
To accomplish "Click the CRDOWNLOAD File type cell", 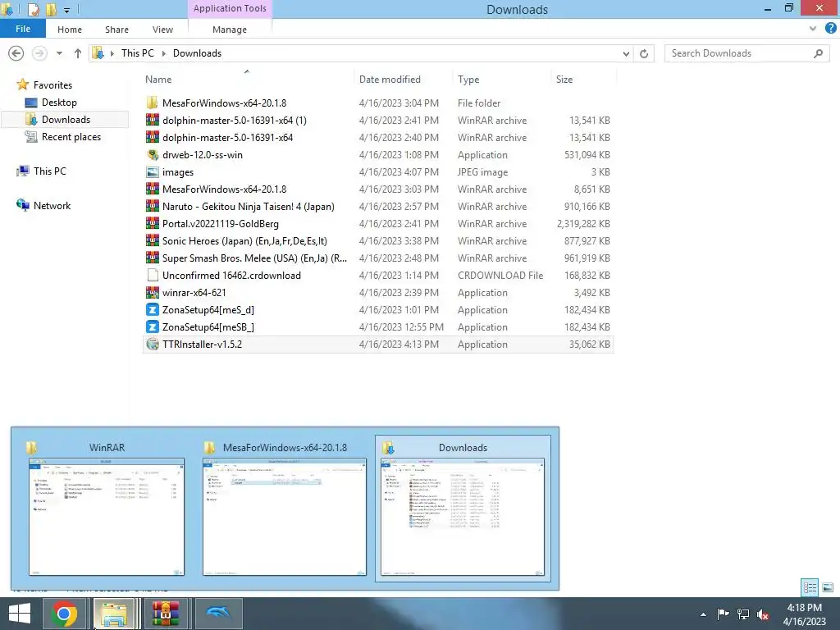I will click(500, 276).
